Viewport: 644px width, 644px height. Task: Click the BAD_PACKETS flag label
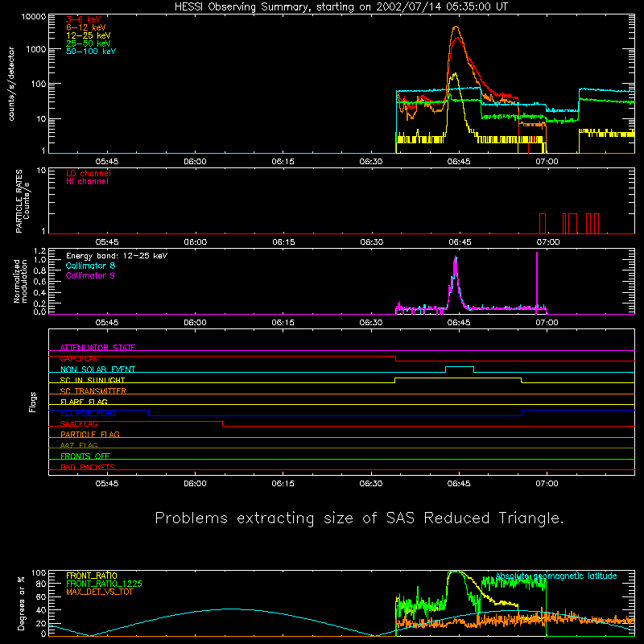88,467
